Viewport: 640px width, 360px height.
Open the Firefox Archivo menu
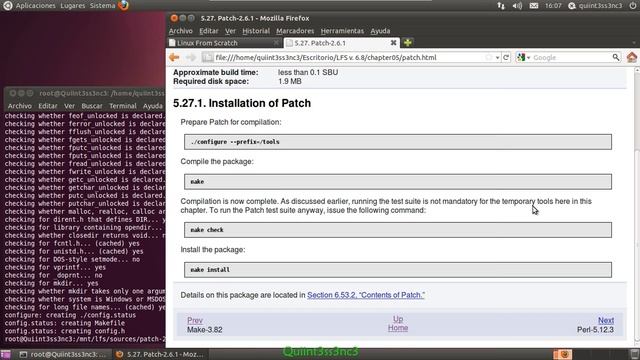[x=180, y=31]
